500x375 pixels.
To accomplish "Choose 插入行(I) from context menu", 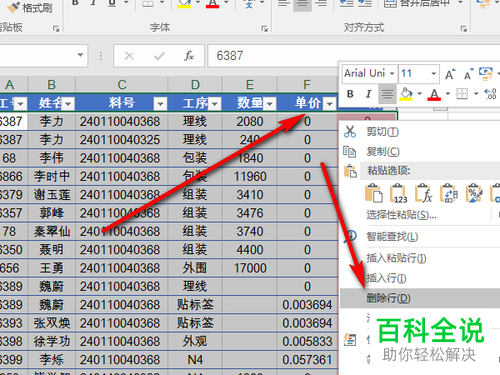I will pos(386,278).
